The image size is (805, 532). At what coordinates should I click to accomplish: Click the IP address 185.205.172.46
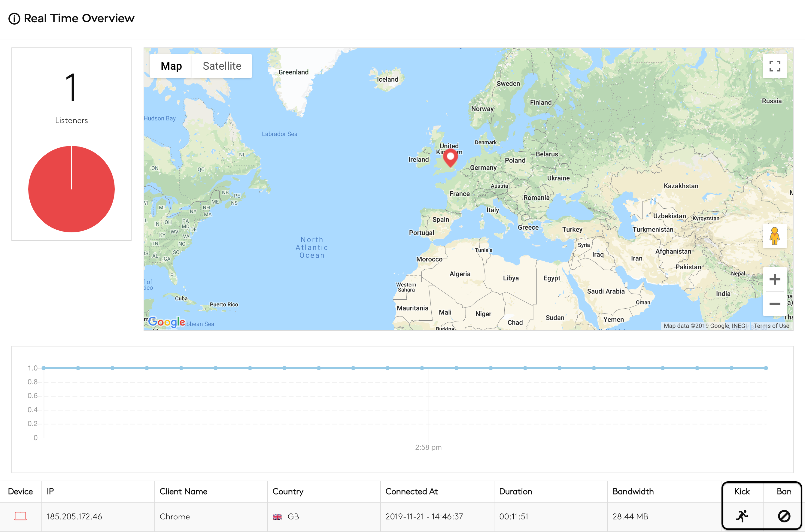pyautogui.click(x=74, y=516)
